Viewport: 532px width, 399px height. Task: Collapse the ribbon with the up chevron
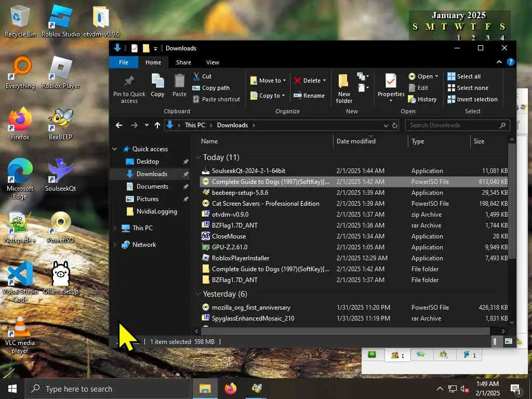(499, 62)
